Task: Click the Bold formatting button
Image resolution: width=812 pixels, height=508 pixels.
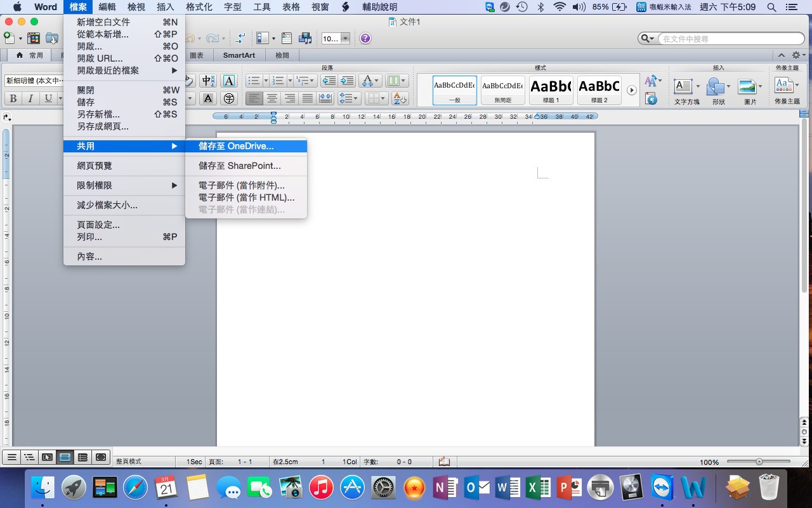Action: point(13,98)
